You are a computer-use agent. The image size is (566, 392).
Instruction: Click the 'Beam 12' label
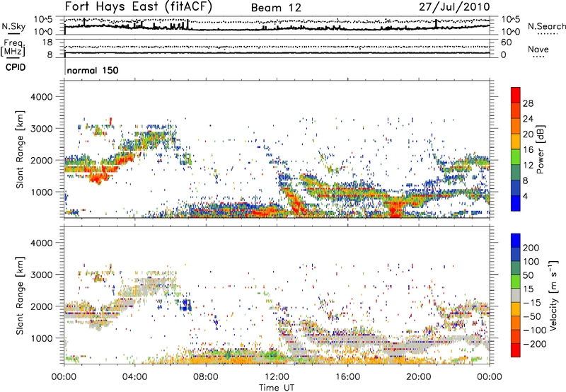tap(276, 8)
